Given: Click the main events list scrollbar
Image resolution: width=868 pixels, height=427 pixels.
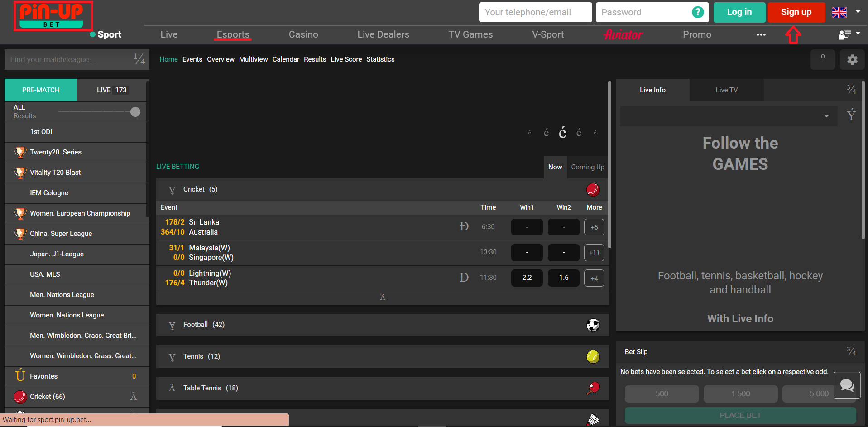Looking at the screenshot, I should click(x=609, y=164).
